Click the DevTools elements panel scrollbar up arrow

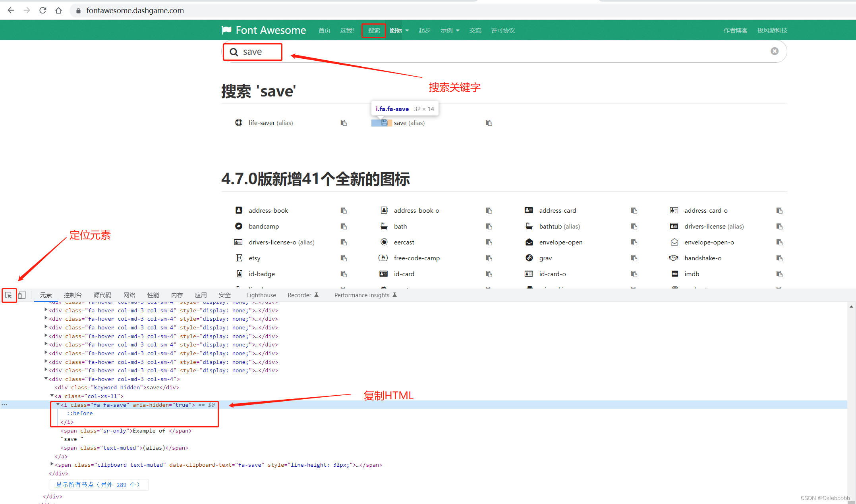[851, 306]
